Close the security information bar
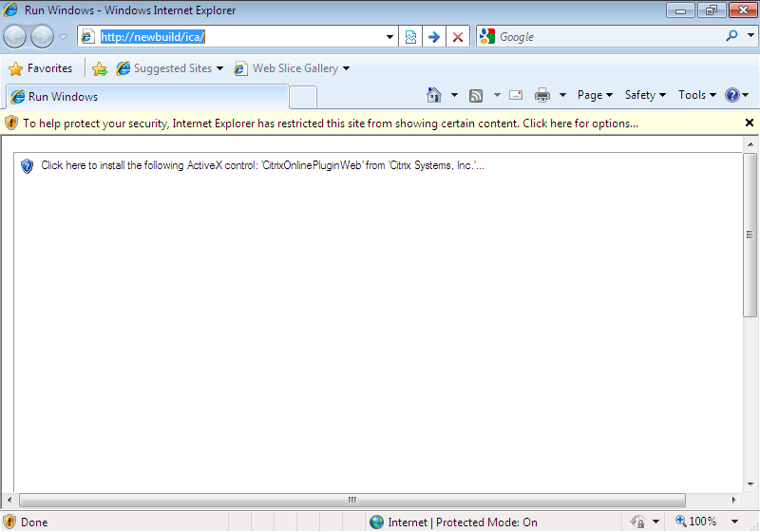 tap(750, 123)
